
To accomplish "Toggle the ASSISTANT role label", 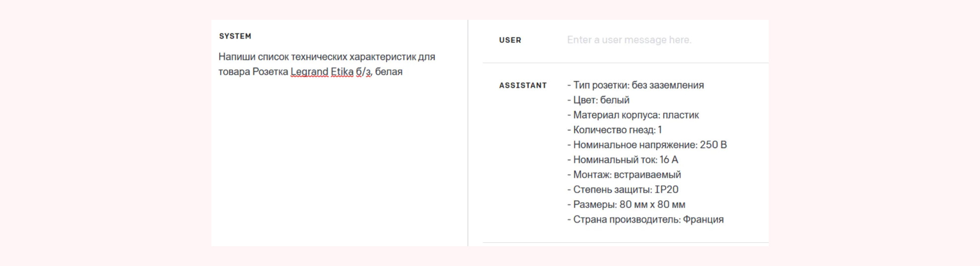I will coord(523,86).
